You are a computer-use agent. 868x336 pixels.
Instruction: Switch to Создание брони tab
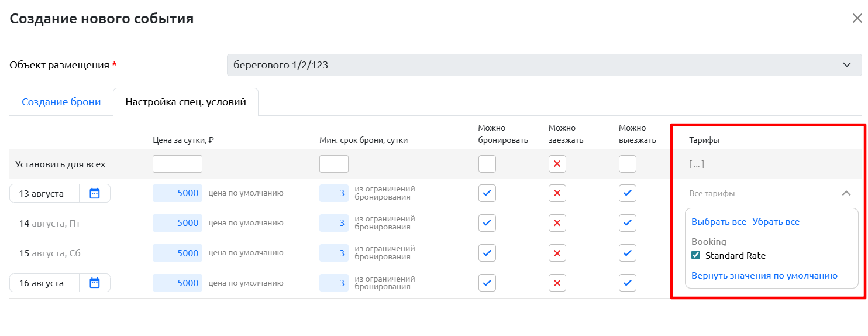(61, 102)
